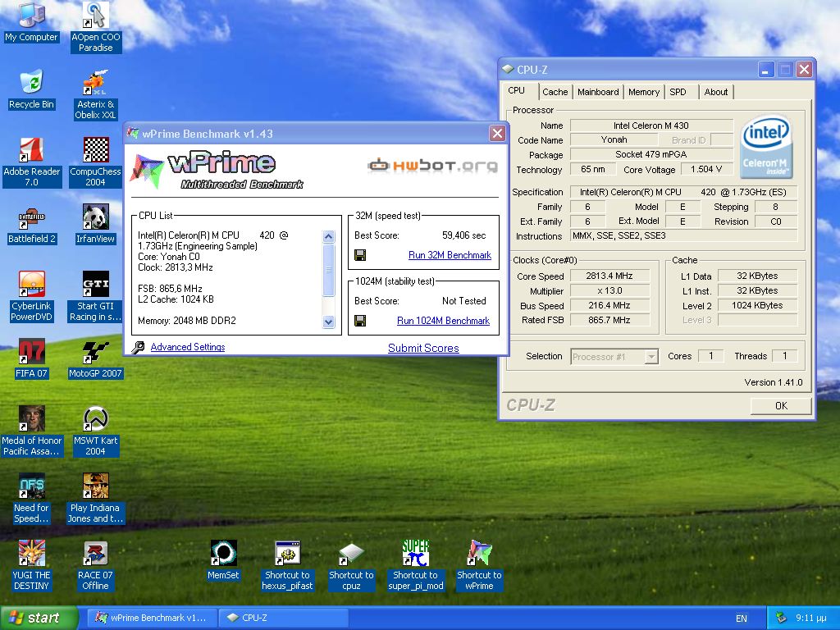Click the system tray network icon
The image size is (840, 630).
point(781,618)
